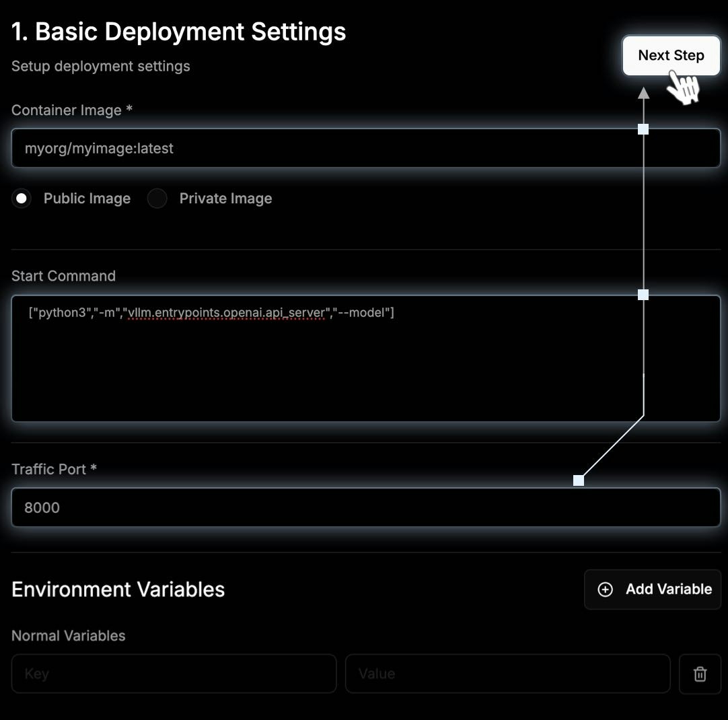Image resolution: width=728 pixels, height=720 pixels.
Task: Focus the Traffic Port field showing 8000
Action: (366, 507)
